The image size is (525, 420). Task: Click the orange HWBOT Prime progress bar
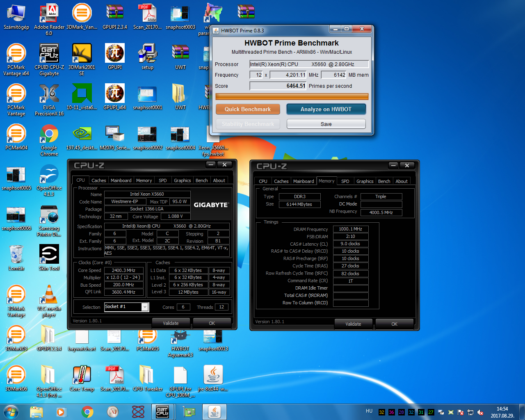(292, 96)
